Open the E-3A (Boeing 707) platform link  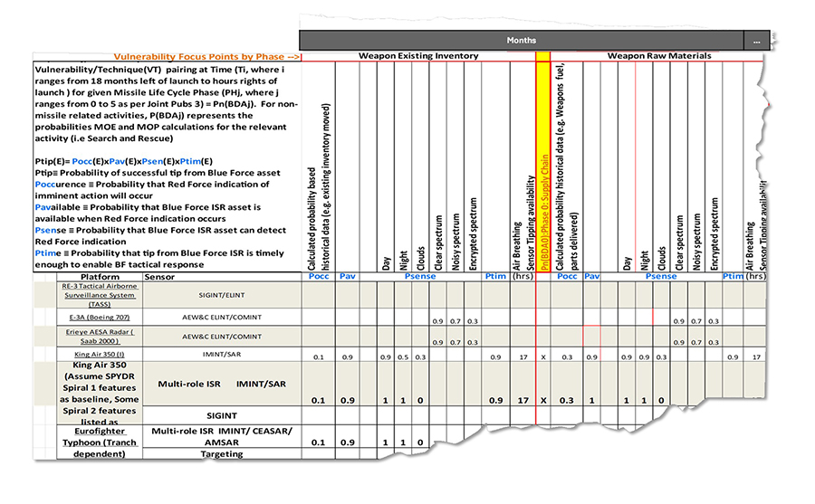pyautogui.click(x=101, y=319)
